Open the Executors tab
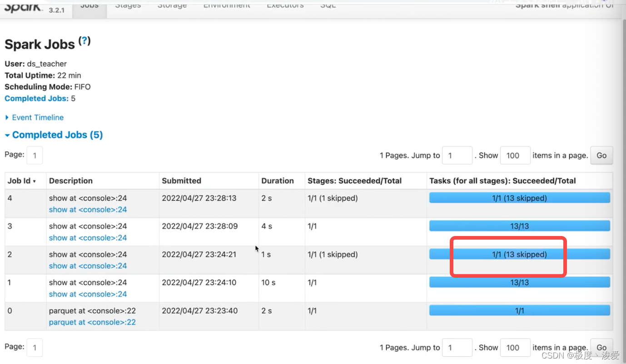 point(285,5)
